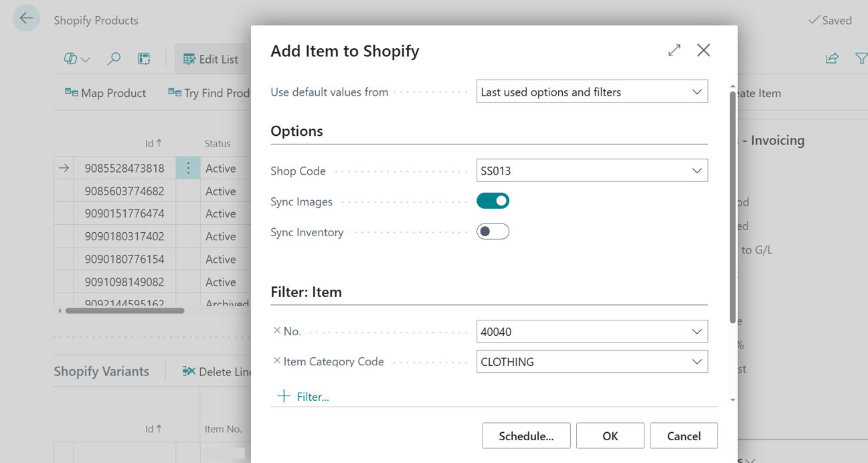
Task: Click the share icon in toolbar
Action: point(832,59)
